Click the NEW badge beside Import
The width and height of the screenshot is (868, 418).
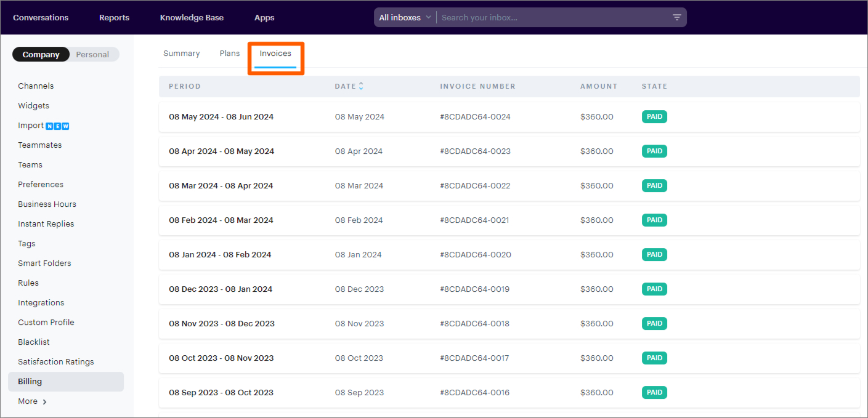point(57,126)
